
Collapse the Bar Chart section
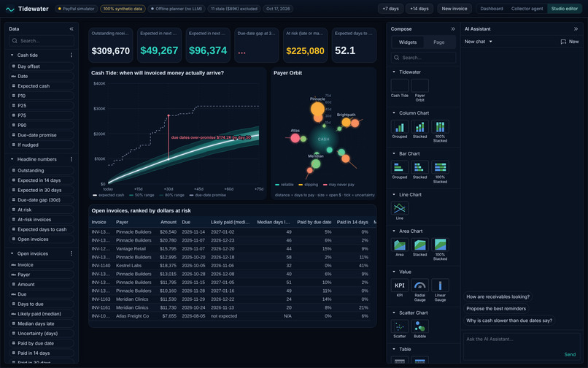tap(394, 153)
